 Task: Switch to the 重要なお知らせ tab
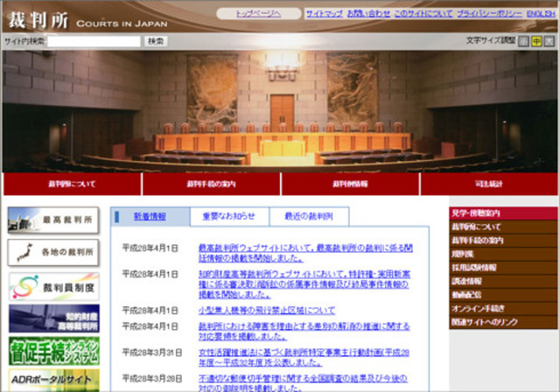(229, 216)
